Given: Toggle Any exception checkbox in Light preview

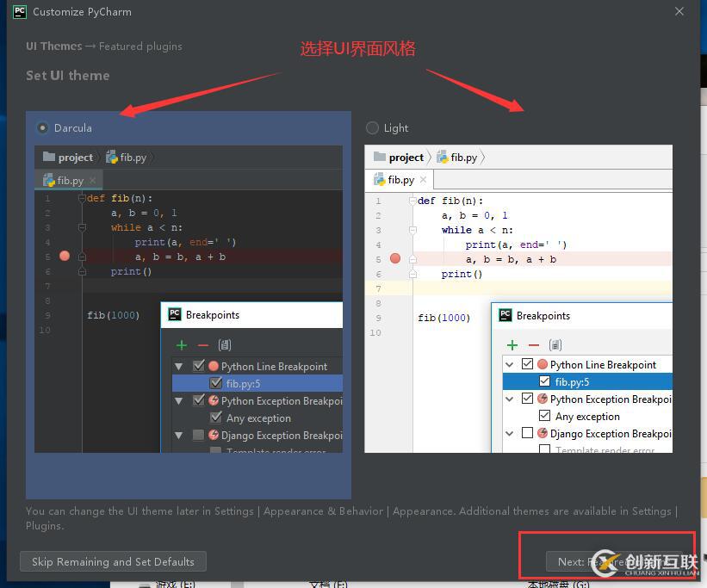Looking at the screenshot, I should click(x=545, y=415).
